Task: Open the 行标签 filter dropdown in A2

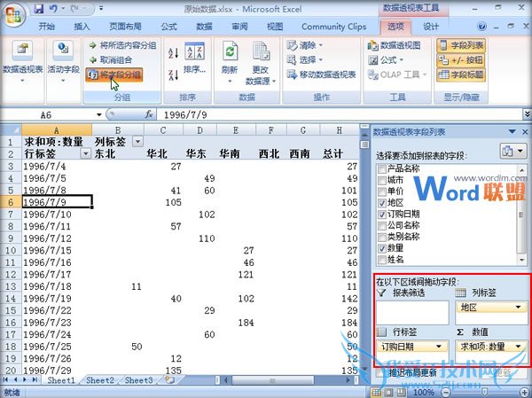Action: point(85,153)
